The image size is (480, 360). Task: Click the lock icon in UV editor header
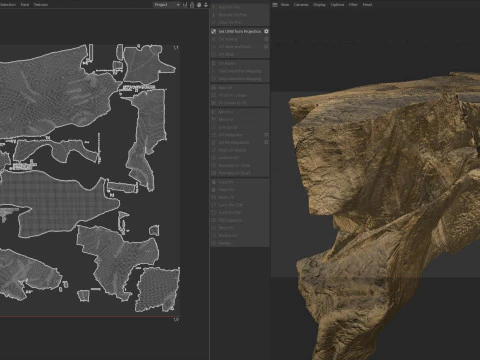pos(192,5)
